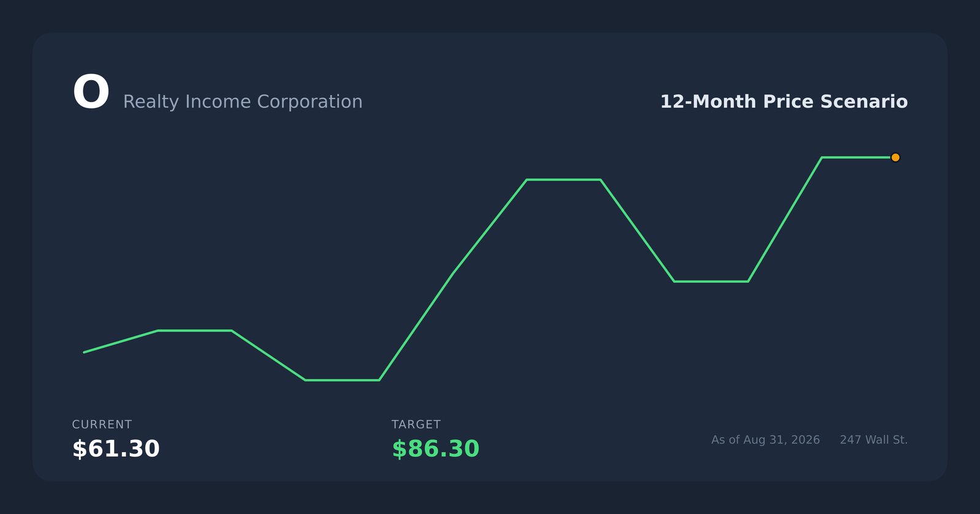
Task: Open the 247 Wall St. source credit
Action: click(x=874, y=440)
